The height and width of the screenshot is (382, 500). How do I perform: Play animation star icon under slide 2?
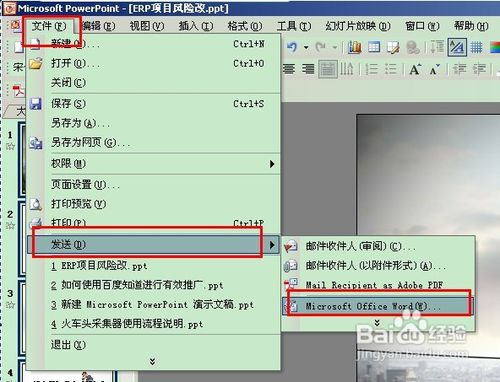(10, 226)
